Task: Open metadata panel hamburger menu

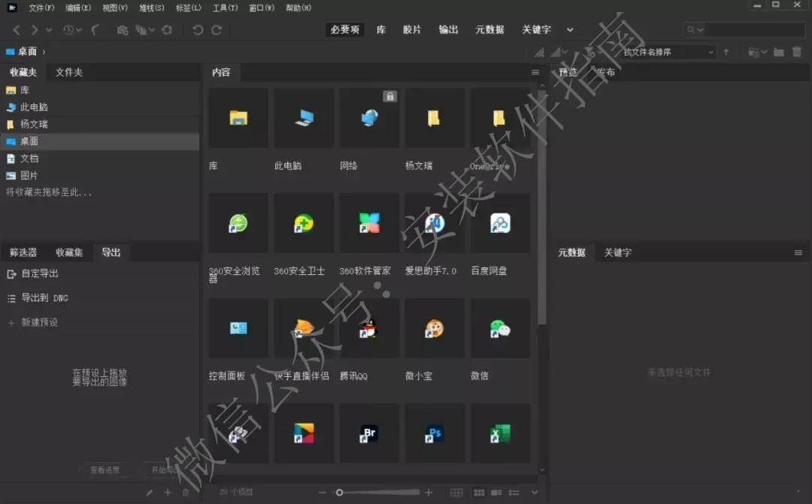Action: [x=798, y=252]
